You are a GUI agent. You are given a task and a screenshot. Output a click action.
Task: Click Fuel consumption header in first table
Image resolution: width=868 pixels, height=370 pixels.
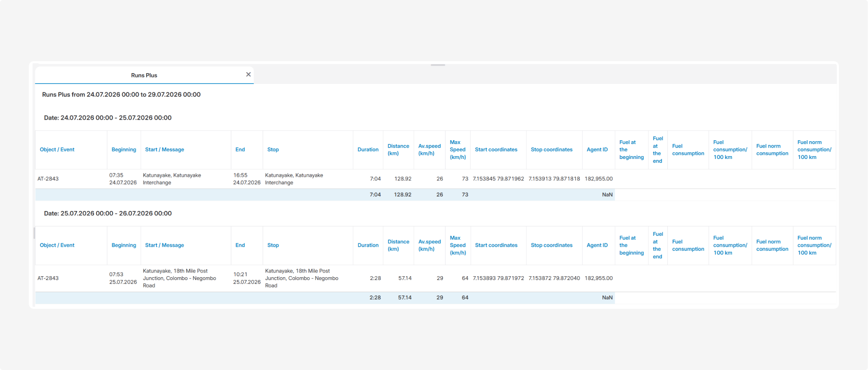pyautogui.click(x=688, y=150)
